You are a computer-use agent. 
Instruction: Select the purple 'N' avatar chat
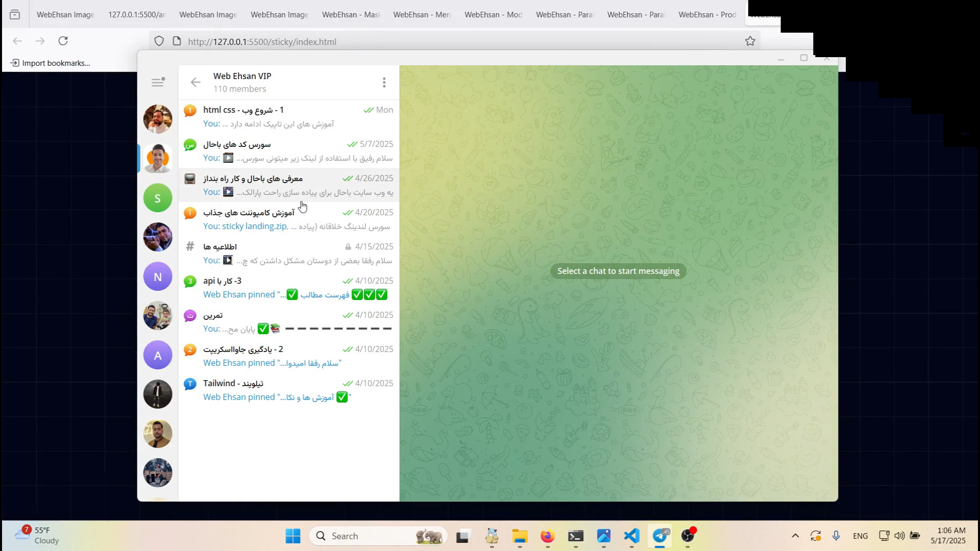(x=158, y=277)
